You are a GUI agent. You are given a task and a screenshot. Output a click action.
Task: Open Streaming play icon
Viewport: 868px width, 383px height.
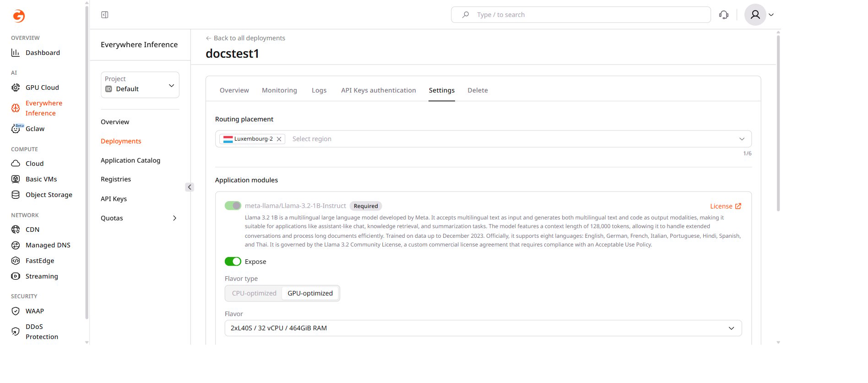(x=16, y=276)
